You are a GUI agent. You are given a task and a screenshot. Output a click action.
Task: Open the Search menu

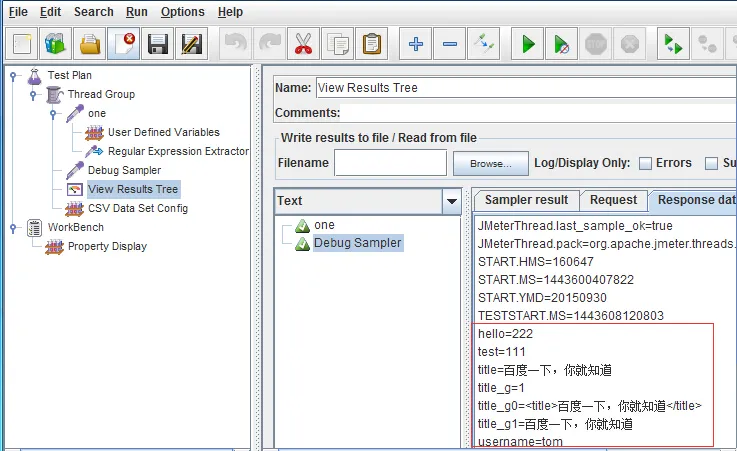[x=94, y=12]
